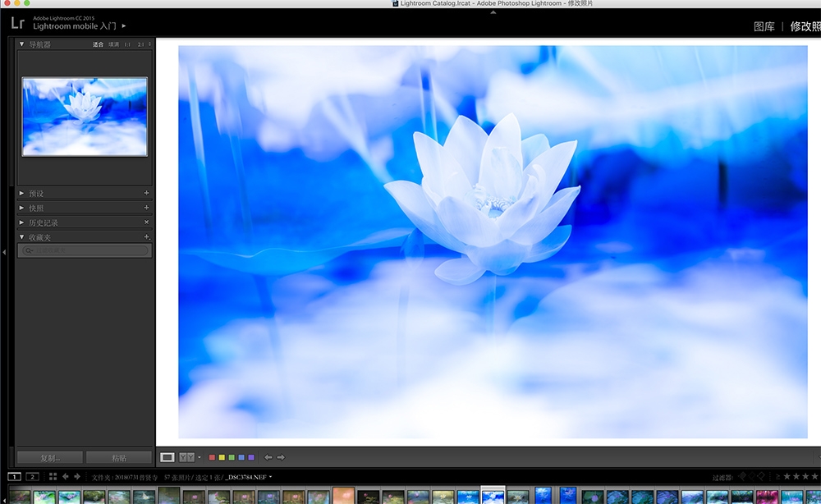Image resolution: width=821 pixels, height=504 pixels.
Task: Switch to the 图库 Library module
Action: tap(764, 26)
